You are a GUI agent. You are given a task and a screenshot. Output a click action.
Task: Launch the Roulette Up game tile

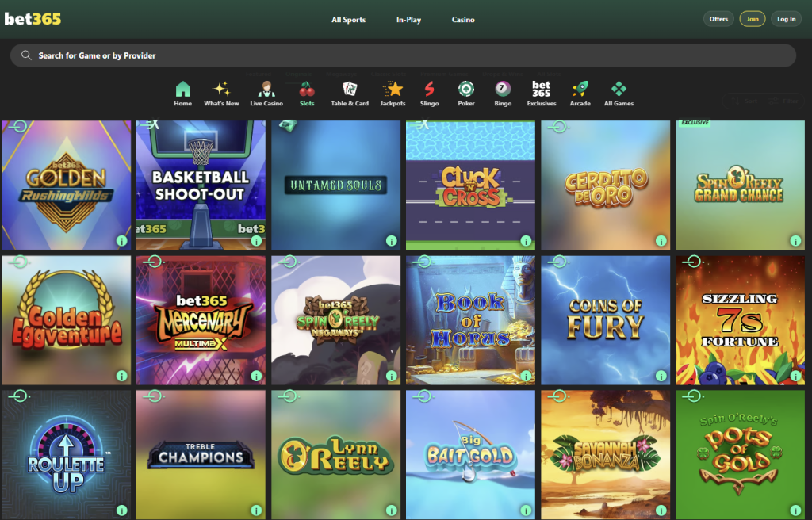click(67, 455)
